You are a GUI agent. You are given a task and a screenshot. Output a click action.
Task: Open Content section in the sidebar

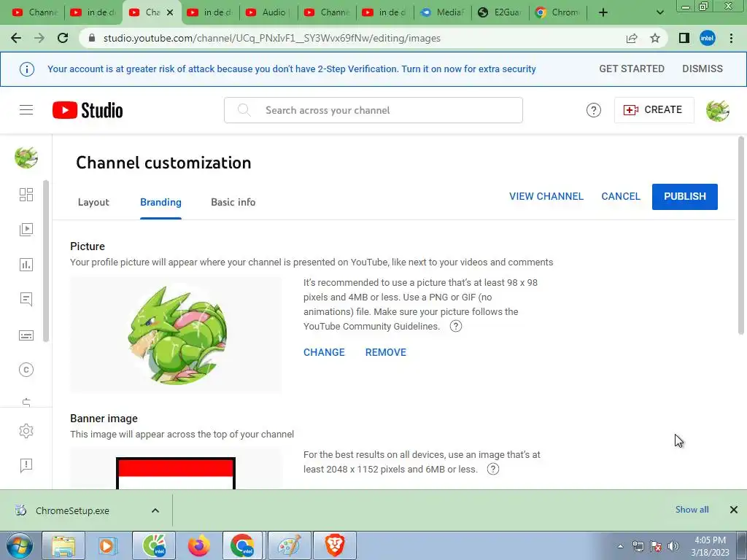[26, 230]
